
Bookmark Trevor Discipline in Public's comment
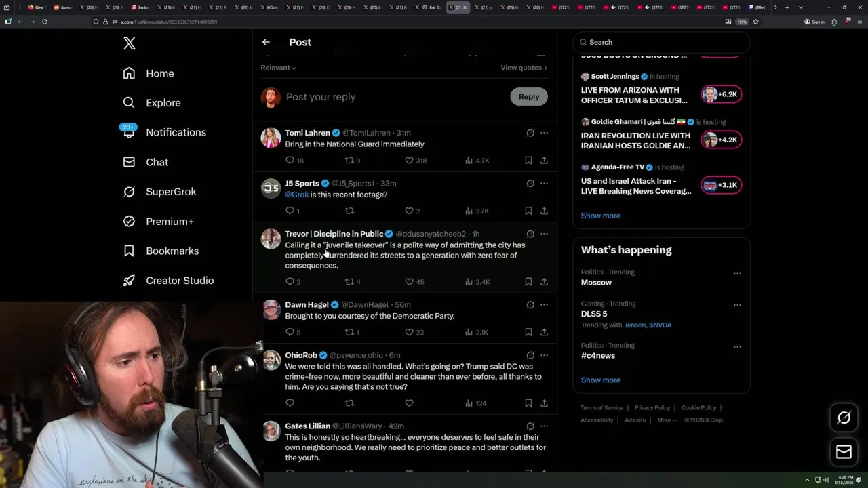tap(528, 282)
